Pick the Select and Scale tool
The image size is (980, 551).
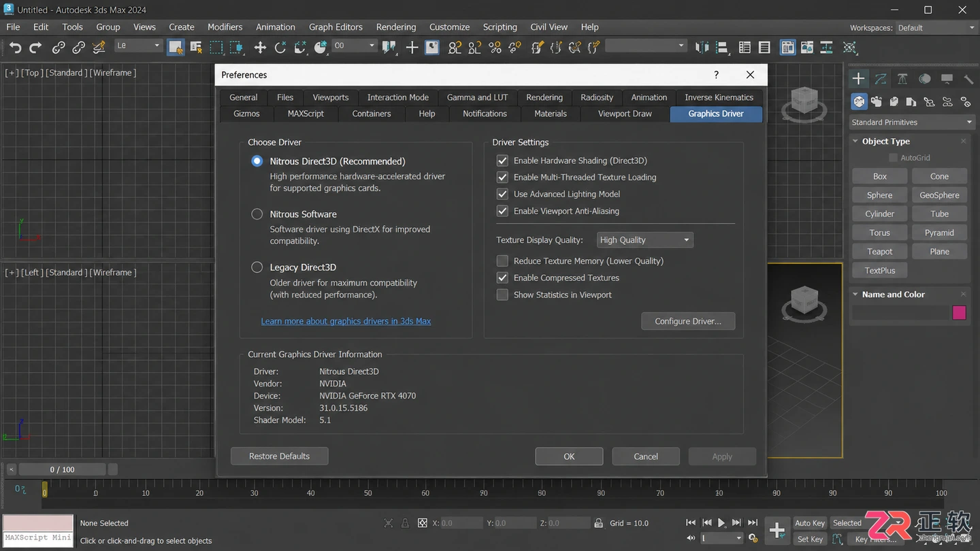click(300, 47)
